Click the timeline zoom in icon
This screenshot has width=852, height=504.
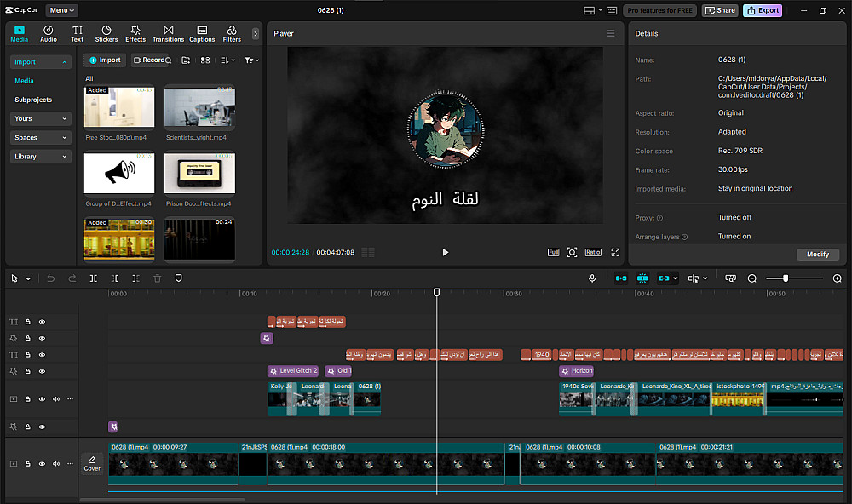838,278
